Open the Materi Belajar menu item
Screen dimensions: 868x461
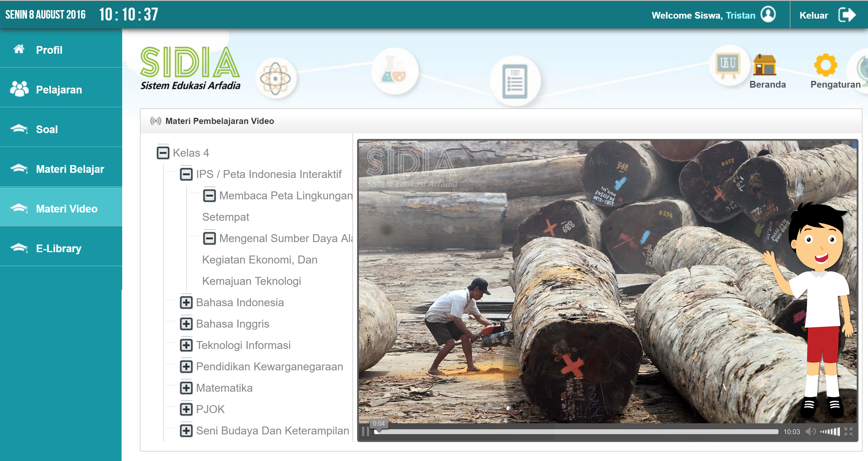61,167
